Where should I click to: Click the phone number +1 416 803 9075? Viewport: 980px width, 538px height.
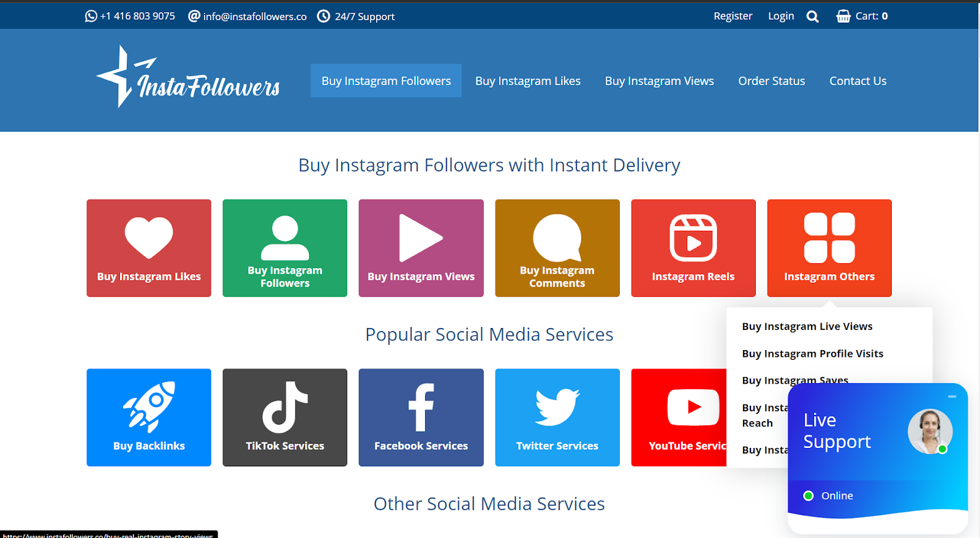point(138,16)
